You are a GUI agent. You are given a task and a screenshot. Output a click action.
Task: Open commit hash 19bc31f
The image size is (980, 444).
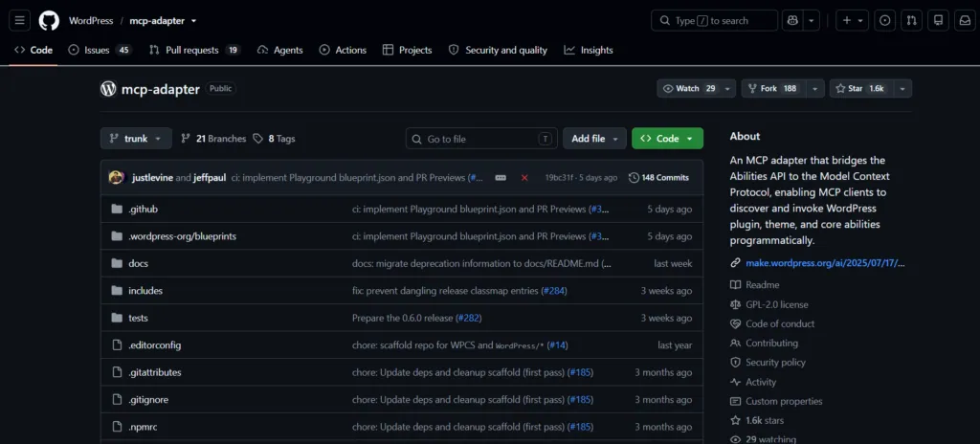click(x=559, y=178)
